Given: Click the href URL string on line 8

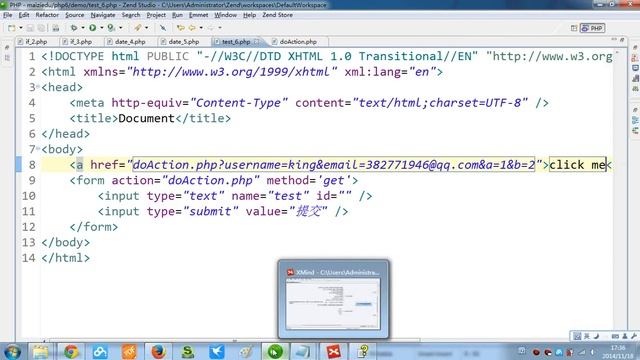Looking at the screenshot, I should (x=334, y=165).
